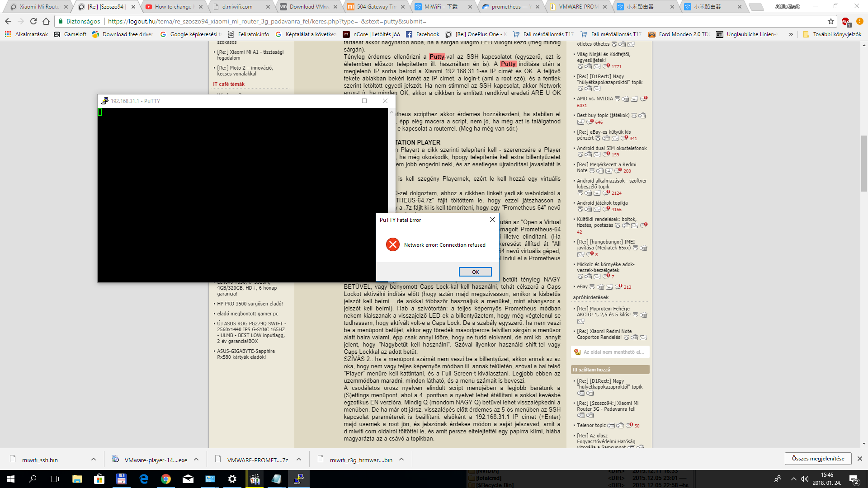Open volume control in system tray
868x488 pixels.
pos(805,479)
